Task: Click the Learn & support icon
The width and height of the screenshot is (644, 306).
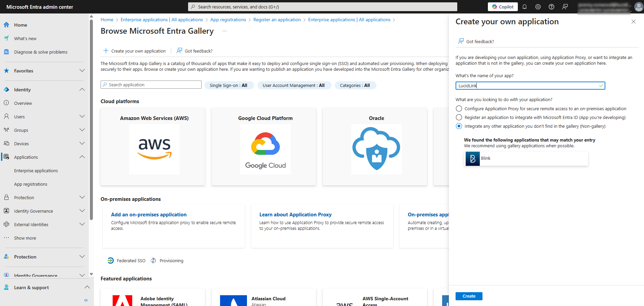Action: [6, 287]
